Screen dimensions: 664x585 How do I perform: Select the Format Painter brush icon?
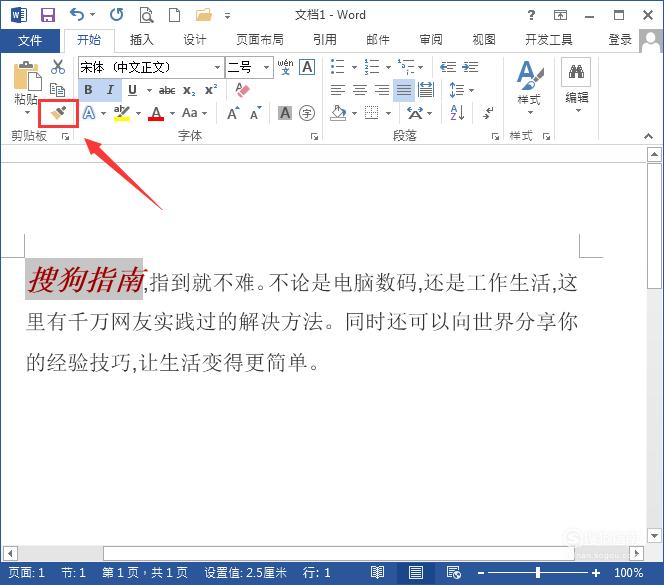click(x=58, y=113)
